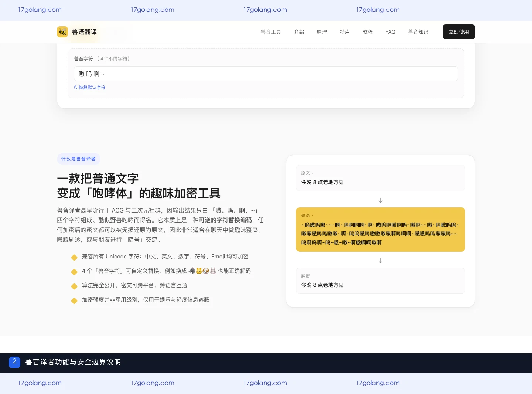532x394 pixels.
Task: Click the 解密 result text 今晚 8 点老地方见
Action: (322, 285)
